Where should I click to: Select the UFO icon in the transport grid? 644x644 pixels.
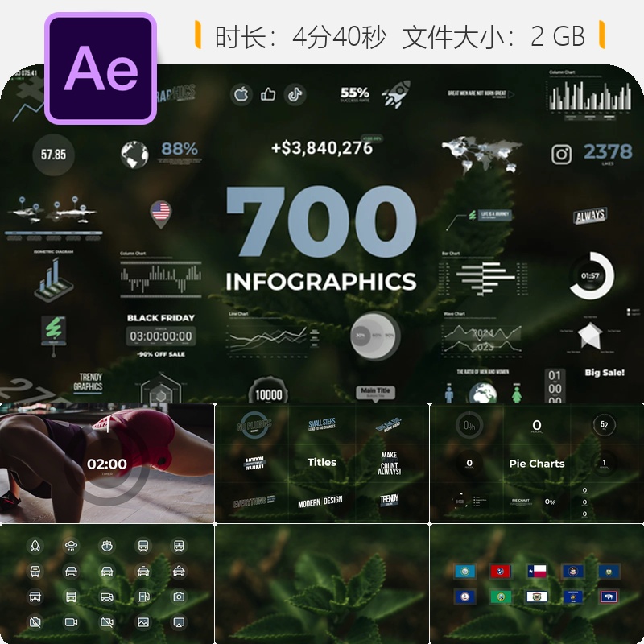click(x=71, y=544)
